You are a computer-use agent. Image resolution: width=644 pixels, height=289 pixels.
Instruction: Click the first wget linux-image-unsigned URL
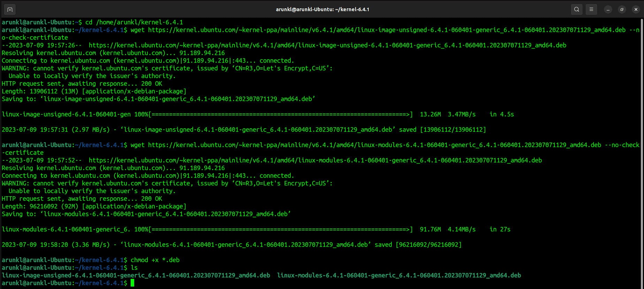(x=387, y=30)
